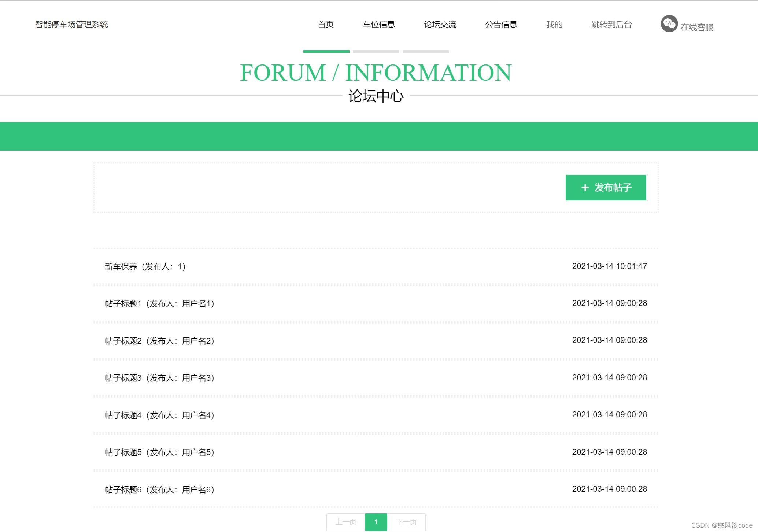Open post 帖子标题4 by 用户名4
Viewport: 758px width, 532px height.
pos(159,415)
